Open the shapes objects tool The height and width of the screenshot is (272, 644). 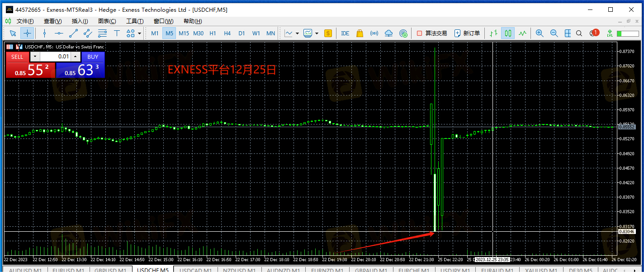[x=131, y=33]
